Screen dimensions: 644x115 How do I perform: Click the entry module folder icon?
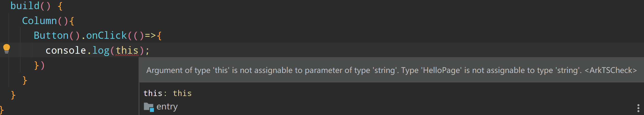point(149,107)
